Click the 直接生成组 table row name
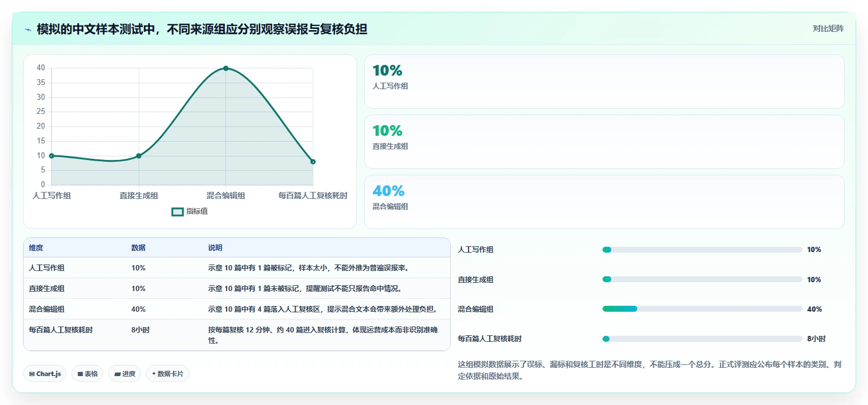The image size is (868, 405). pos(47,289)
